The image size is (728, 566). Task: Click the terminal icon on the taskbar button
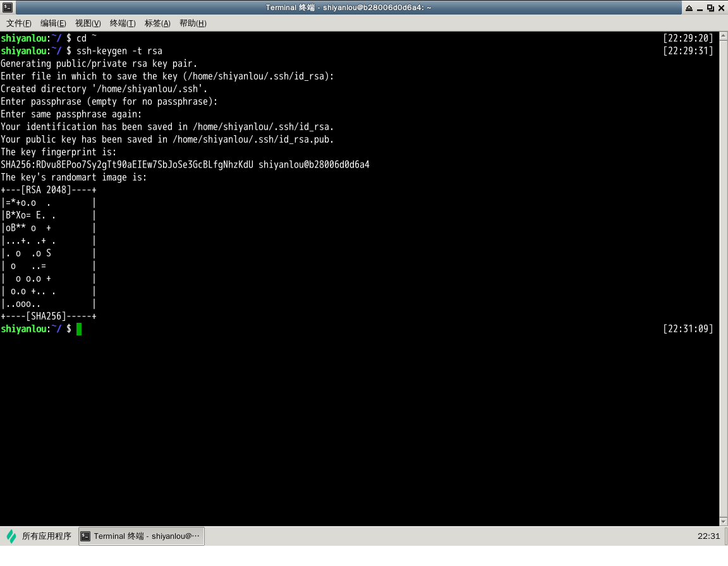(86, 536)
